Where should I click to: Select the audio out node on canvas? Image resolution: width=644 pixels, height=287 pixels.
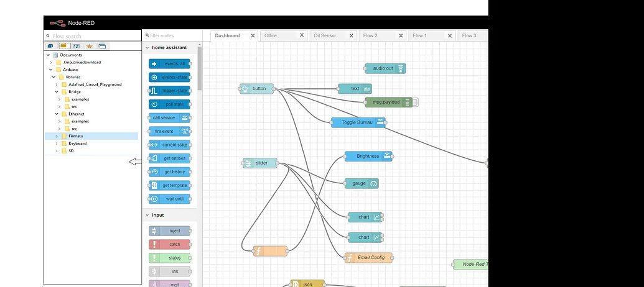[x=385, y=68]
